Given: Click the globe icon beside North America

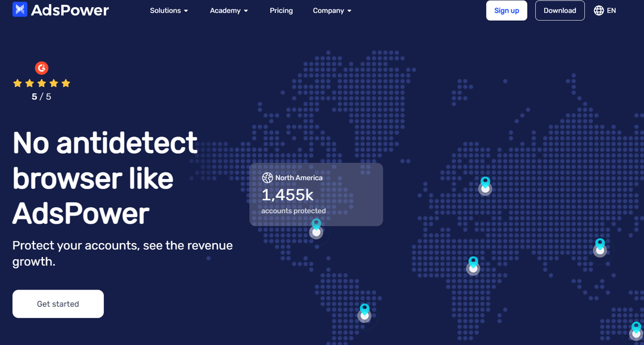Looking at the screenshot, I should 267,178.
